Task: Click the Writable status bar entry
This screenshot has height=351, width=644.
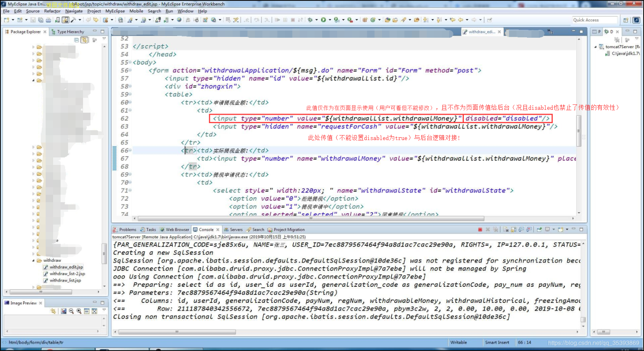Action: tap(459, 342)
